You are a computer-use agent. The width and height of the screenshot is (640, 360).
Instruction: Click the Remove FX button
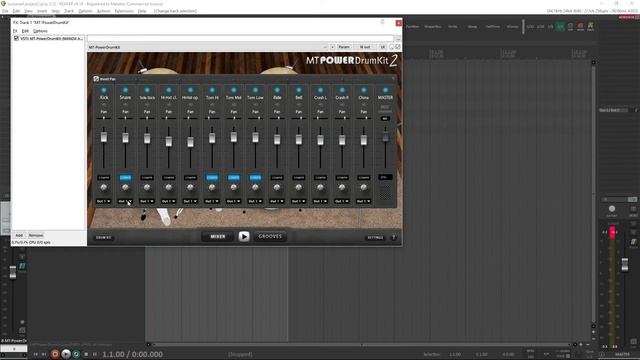tap(36, 236)
